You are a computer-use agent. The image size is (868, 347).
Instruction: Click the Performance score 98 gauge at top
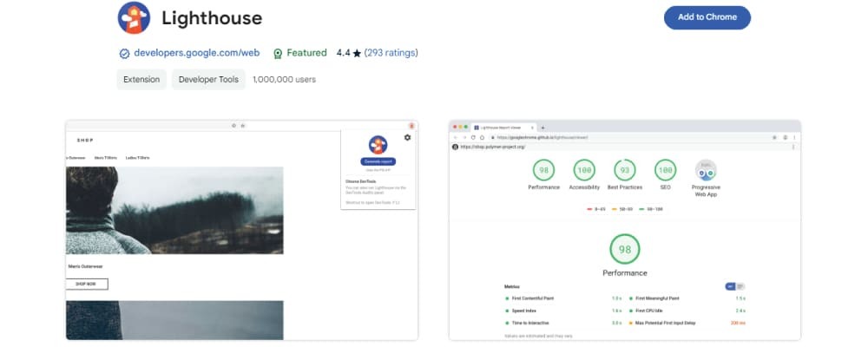[x=544, y=170]
